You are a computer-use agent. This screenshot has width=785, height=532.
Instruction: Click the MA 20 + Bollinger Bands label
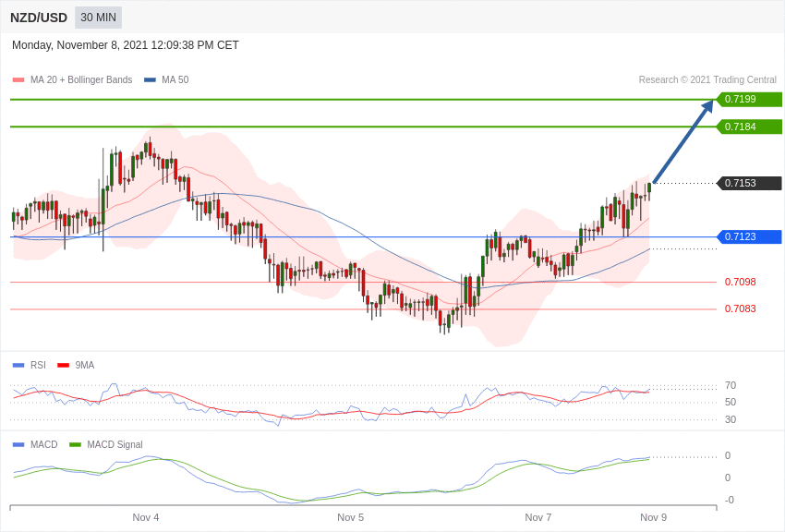[81, 79]
